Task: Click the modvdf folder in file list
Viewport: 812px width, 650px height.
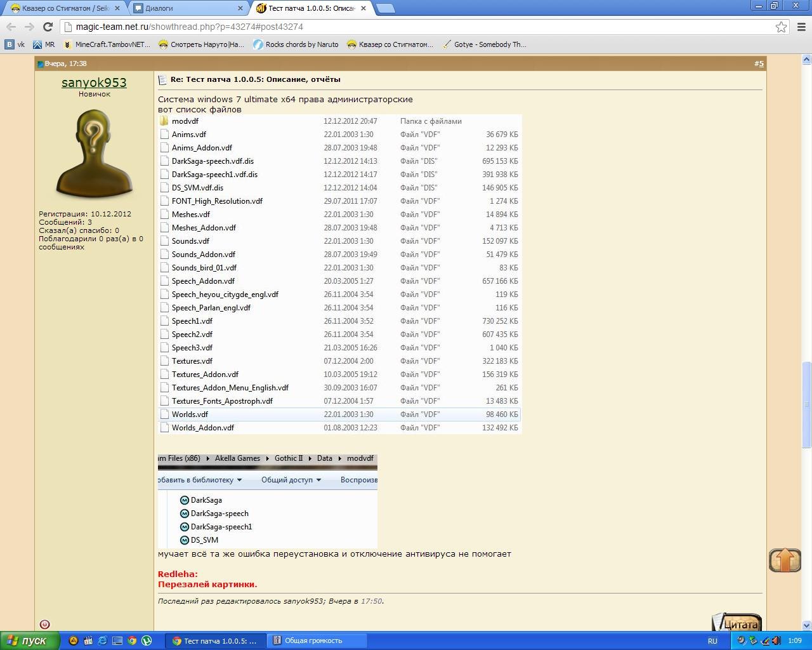Action: (185, 121)
